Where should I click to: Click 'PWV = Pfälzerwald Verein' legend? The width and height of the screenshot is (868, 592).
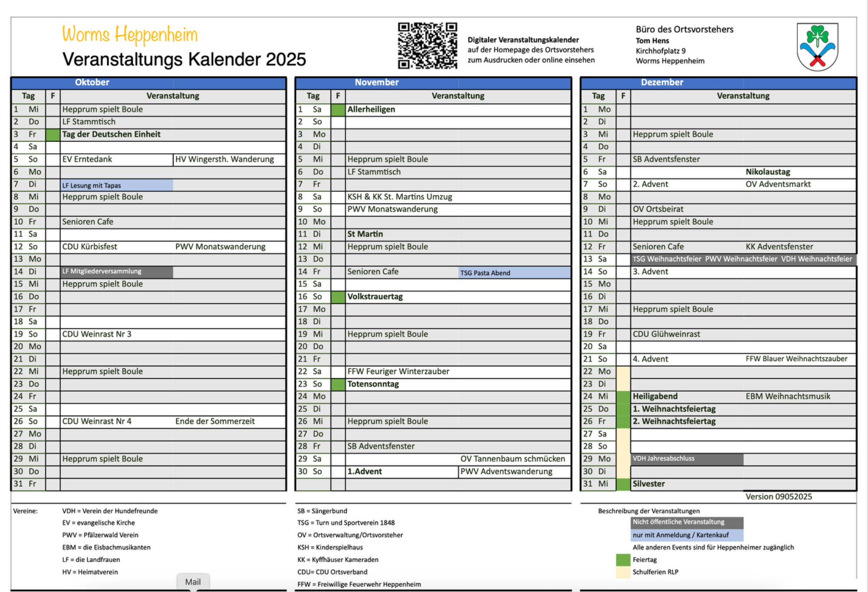[100, 535]
